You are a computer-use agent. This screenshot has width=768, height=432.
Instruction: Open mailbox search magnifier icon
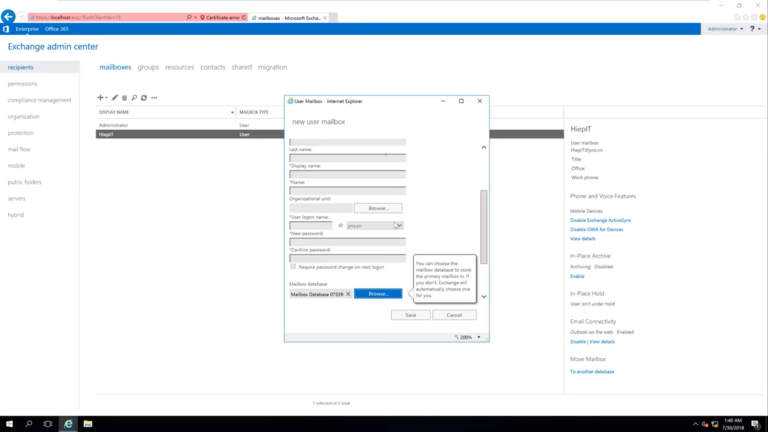pos(134,97)
